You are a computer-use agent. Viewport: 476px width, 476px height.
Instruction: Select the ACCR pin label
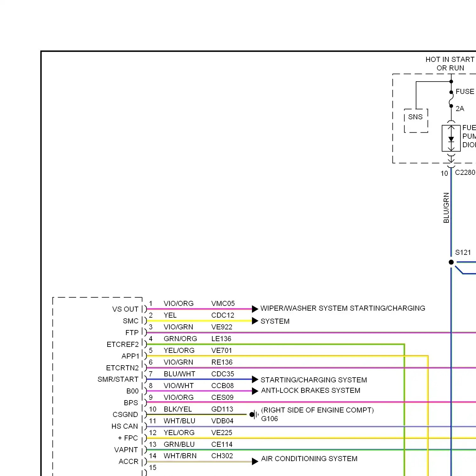(x=129, y=461)
